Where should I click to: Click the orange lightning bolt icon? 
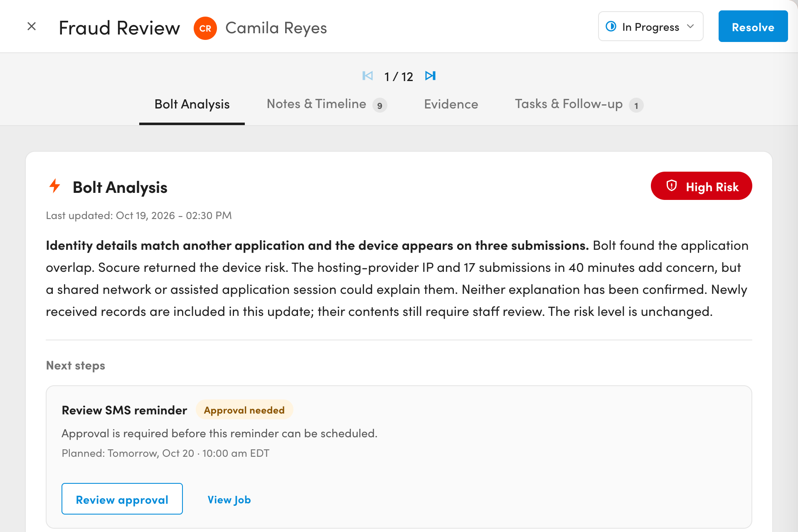(x=54, y=186)
